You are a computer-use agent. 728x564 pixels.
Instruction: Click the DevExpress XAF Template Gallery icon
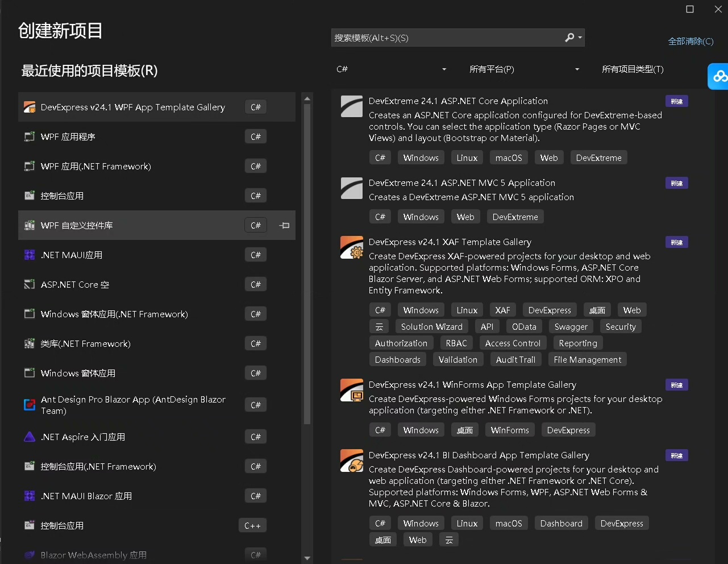click(352, 247)
